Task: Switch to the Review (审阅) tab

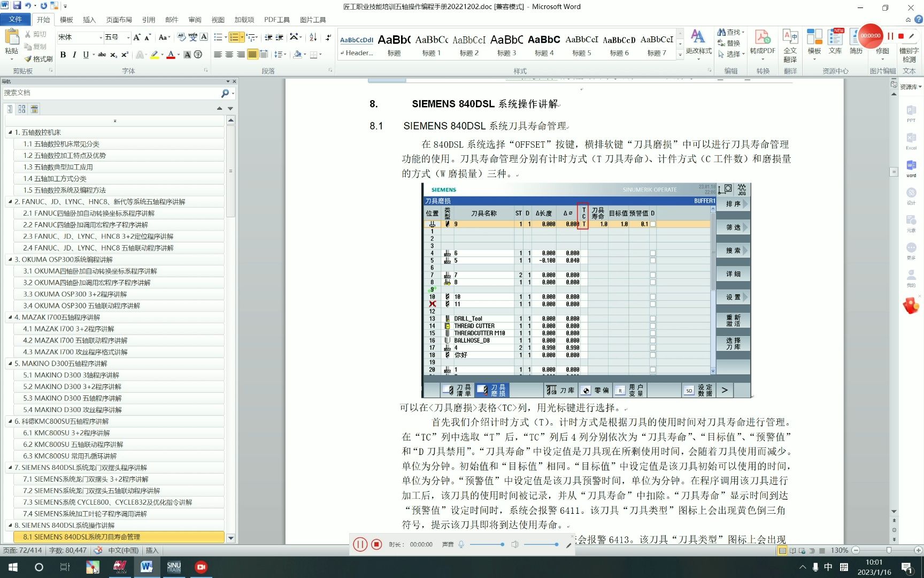Action: point(195,20)
